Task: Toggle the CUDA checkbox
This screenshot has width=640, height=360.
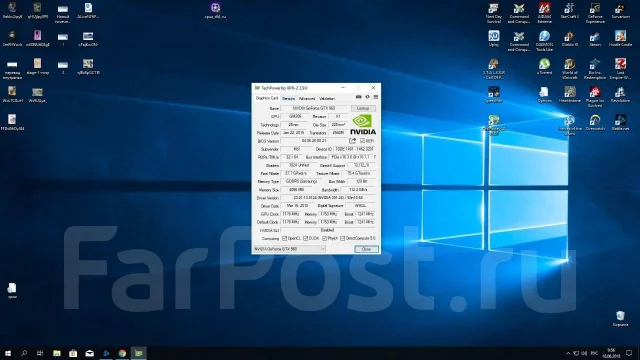Action: tap(305, 238)
